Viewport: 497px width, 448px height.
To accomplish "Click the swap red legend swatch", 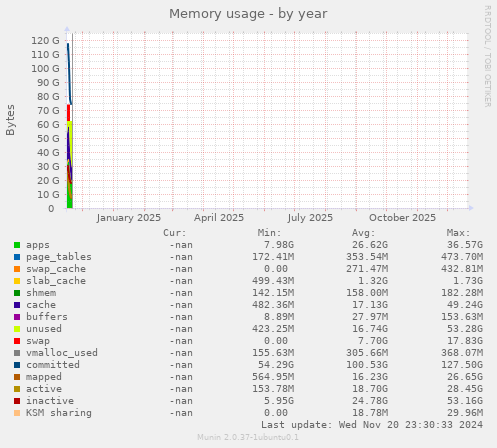I will pos(17,341).
